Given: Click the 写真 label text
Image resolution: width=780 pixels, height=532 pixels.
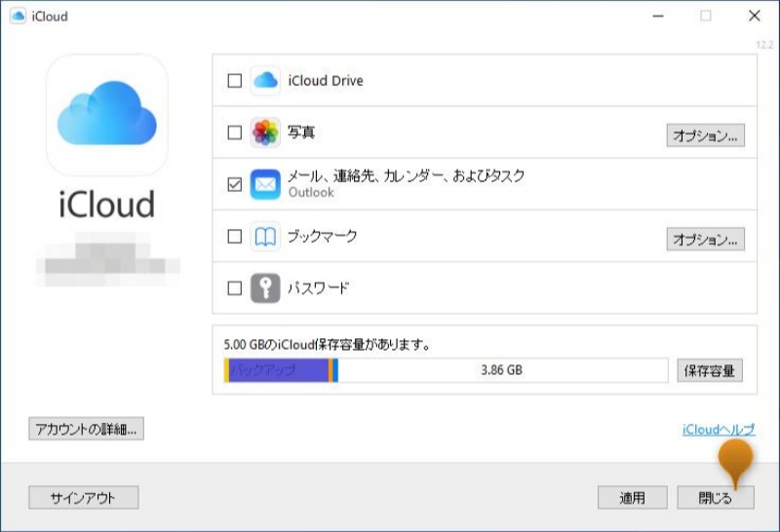Looking at the screenshot, I should pyautogui.click(x=301, y=133).
